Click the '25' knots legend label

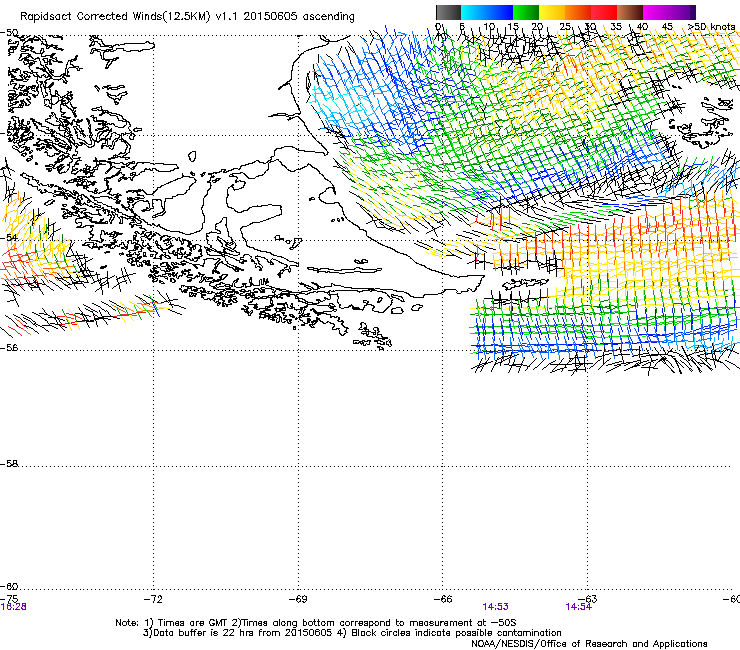(564, 27)
